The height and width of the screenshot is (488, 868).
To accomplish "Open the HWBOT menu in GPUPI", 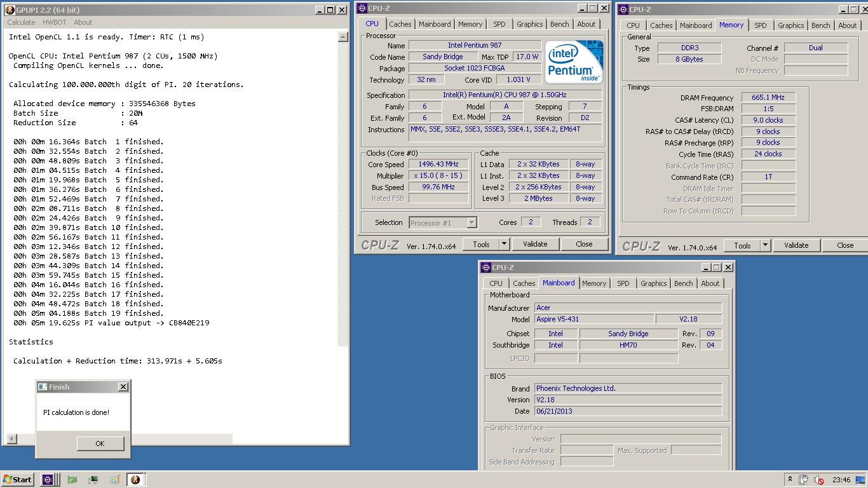I will (x=55, y=22).
